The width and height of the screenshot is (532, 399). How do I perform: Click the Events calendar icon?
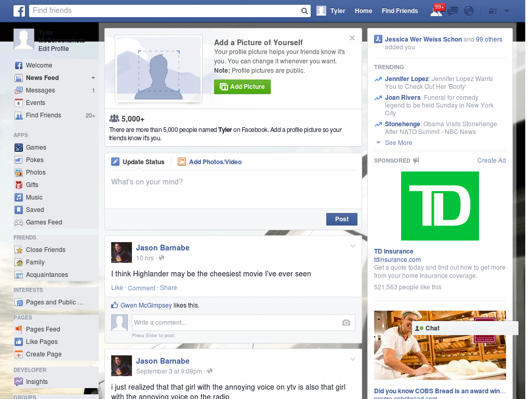pos(19,103)
